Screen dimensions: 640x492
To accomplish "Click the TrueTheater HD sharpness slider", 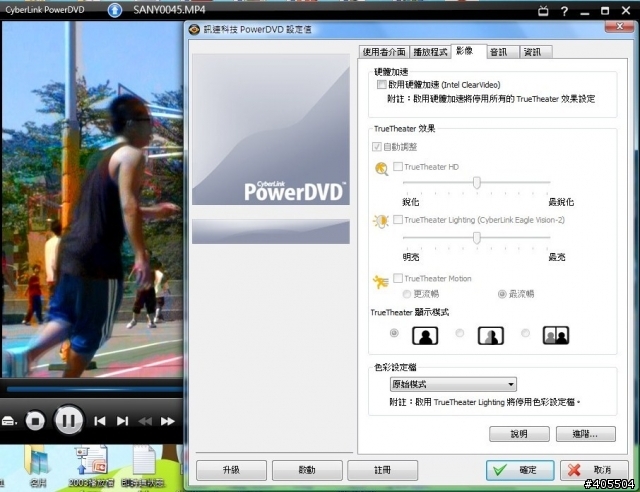I will click(x=476, y=183).
